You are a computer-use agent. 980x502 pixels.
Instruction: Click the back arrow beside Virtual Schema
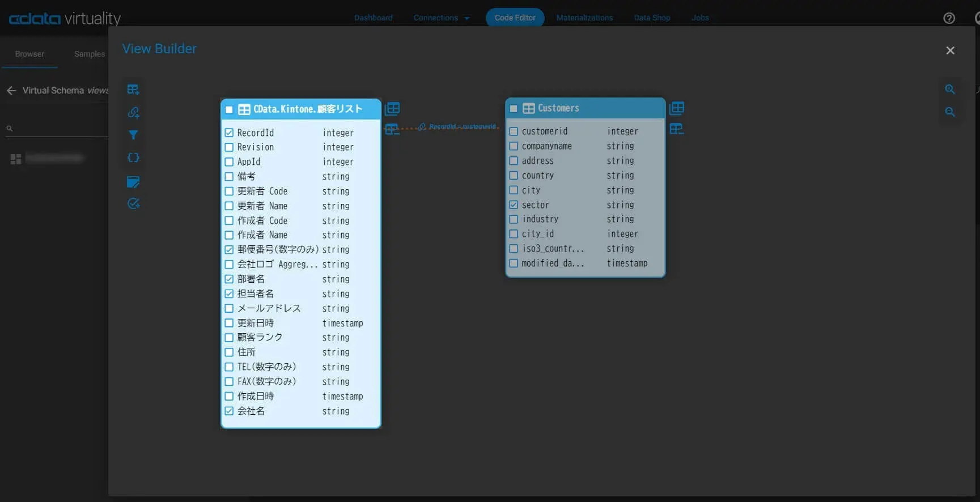point(11,91)
